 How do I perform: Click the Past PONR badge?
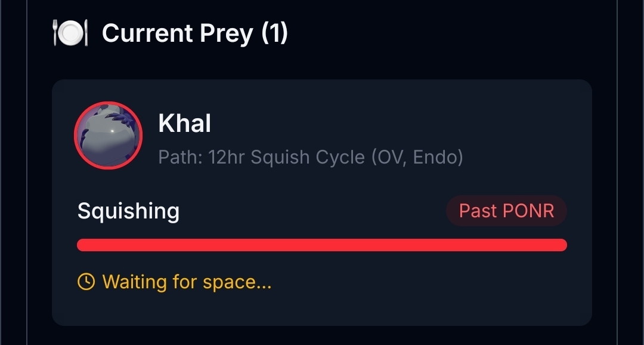pos(506,211)
